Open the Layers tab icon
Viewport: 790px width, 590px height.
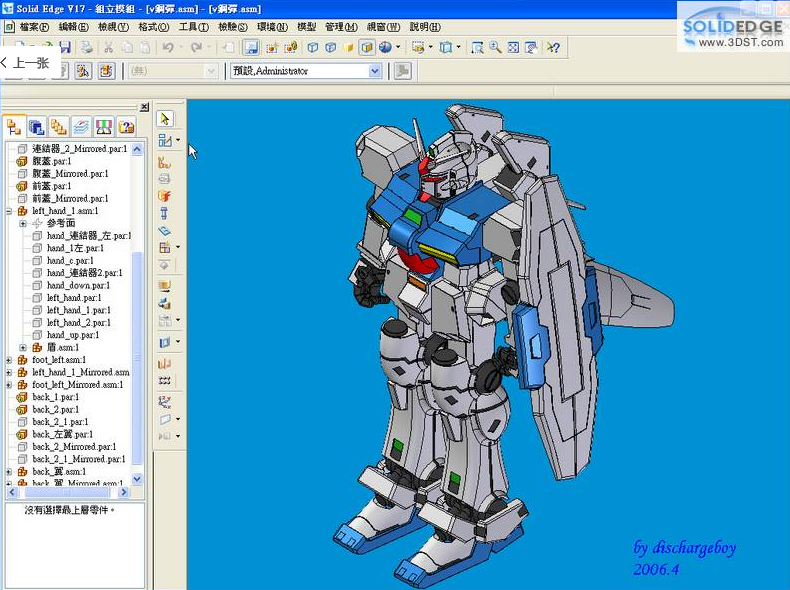click(x=81, y=126)
